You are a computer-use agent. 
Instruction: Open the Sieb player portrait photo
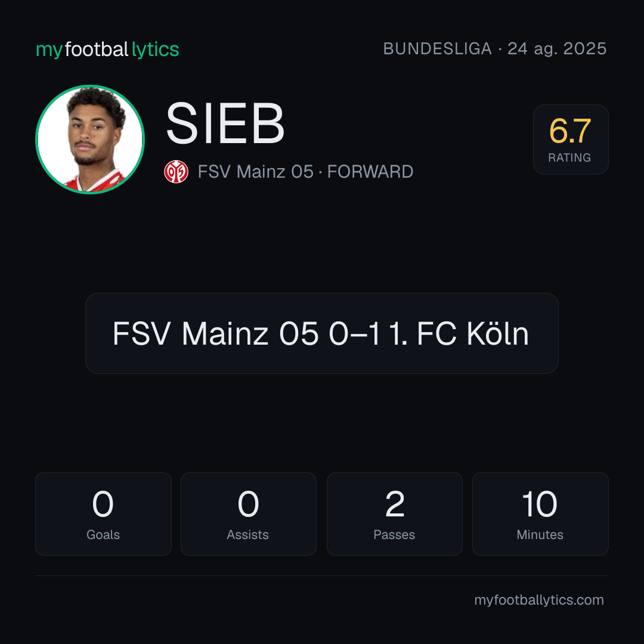[90, 139]
